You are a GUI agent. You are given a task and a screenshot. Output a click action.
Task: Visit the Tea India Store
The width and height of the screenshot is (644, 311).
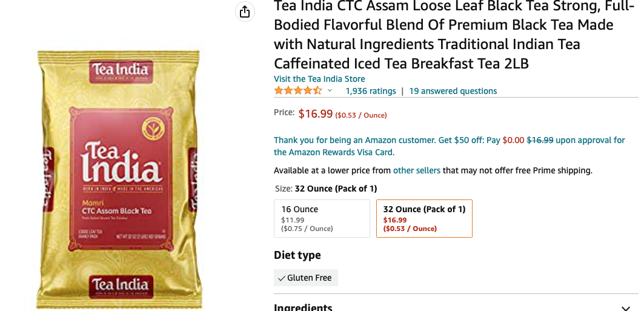coord(319,79)
